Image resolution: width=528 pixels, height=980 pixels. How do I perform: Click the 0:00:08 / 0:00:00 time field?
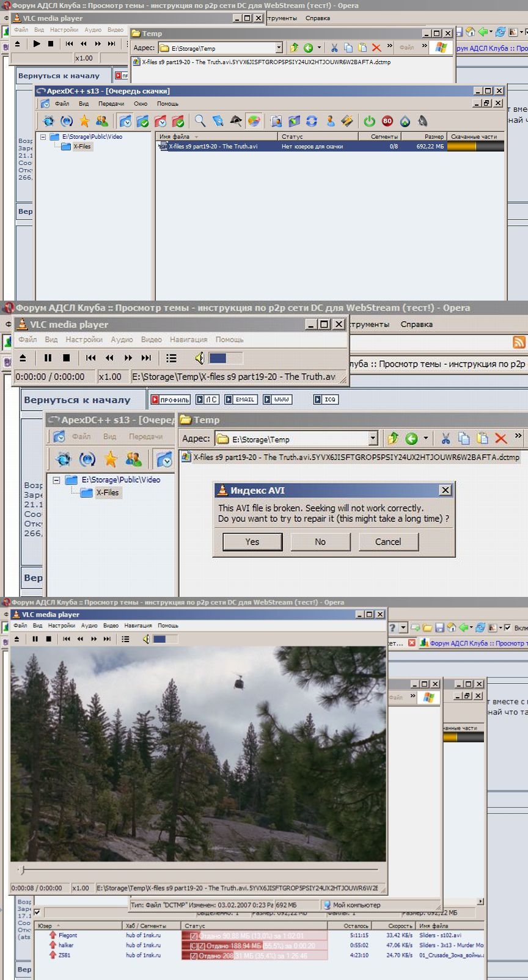click(40, 888)
